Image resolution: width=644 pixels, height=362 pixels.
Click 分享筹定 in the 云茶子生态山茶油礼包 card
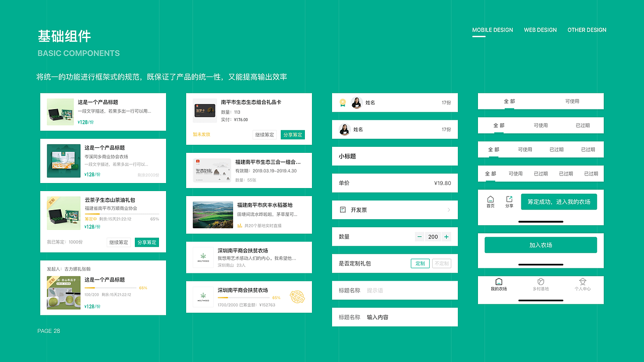pyautogui.click(x=147, y=242)
